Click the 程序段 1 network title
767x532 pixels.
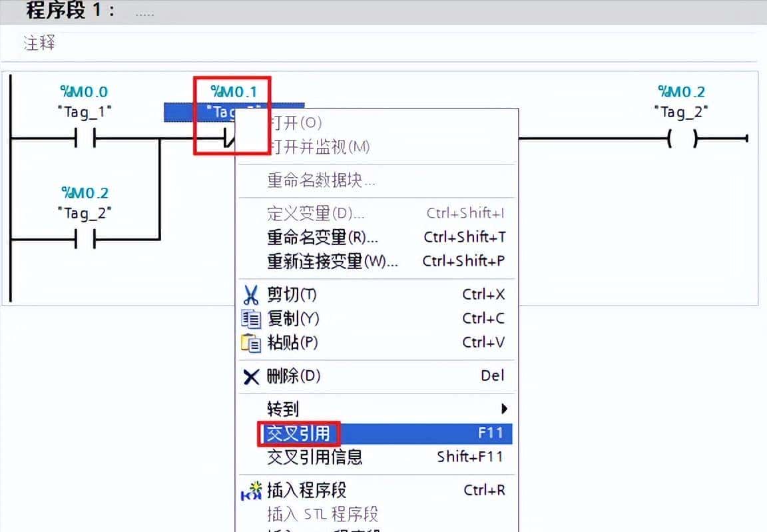tap(71, 10)
